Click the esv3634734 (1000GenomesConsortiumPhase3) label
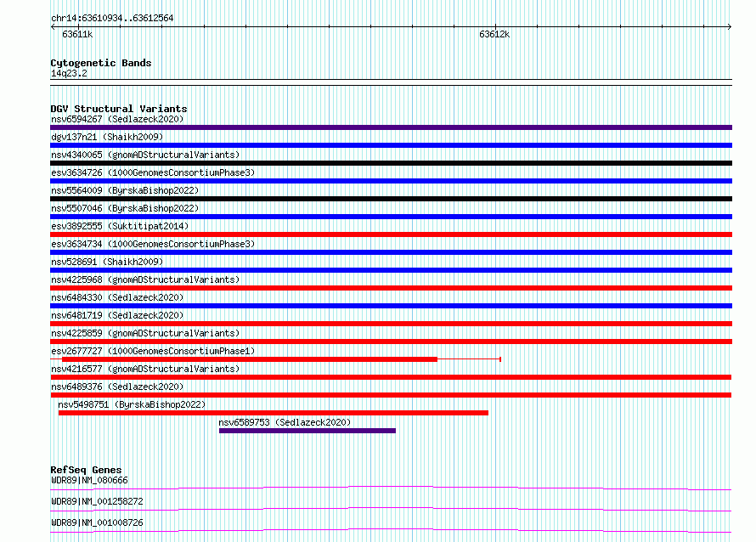This screenshot has width=756, height=542. (x=153, y=244)
